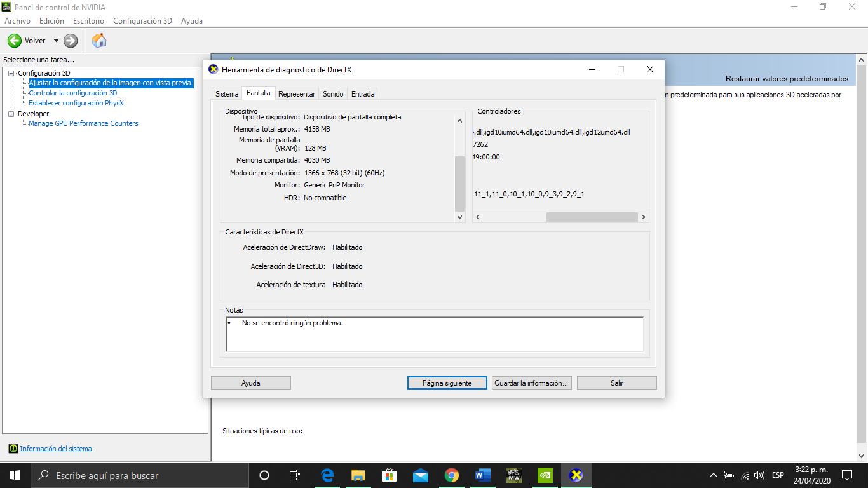
Task: Open Word from taskbar
Action: [483, 475]
